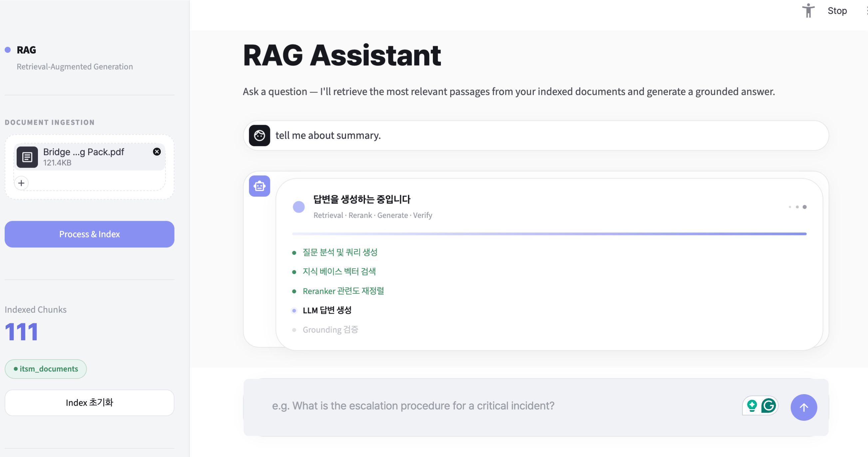Click the green lightbulb suggestion icon

[x=752, y=405]
